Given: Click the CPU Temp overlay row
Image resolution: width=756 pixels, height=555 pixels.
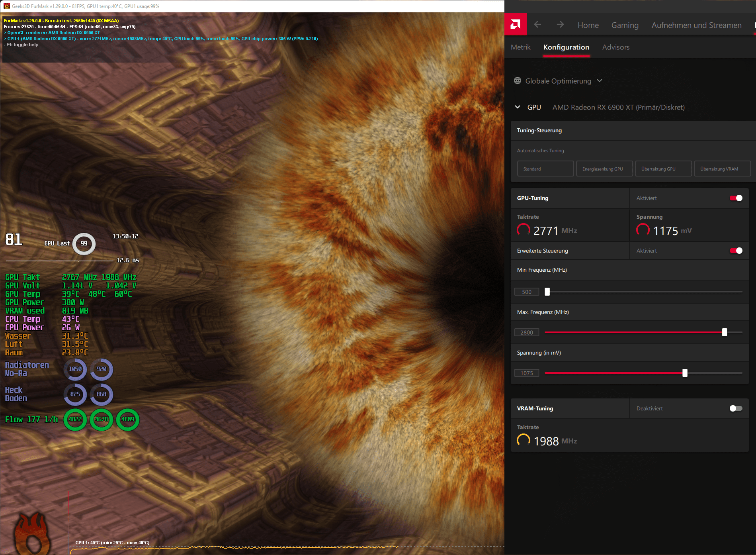Looking at the screenshot, I should (x=42, y=319).
